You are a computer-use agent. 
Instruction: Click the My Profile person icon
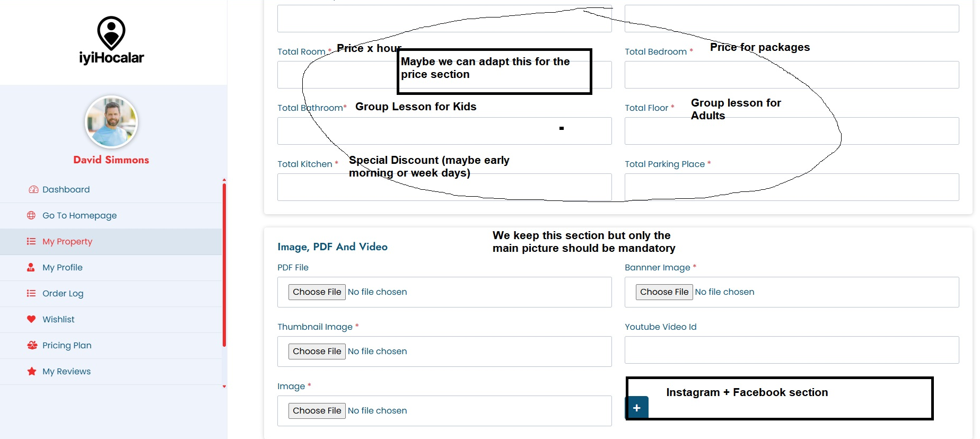coord(31,267)
